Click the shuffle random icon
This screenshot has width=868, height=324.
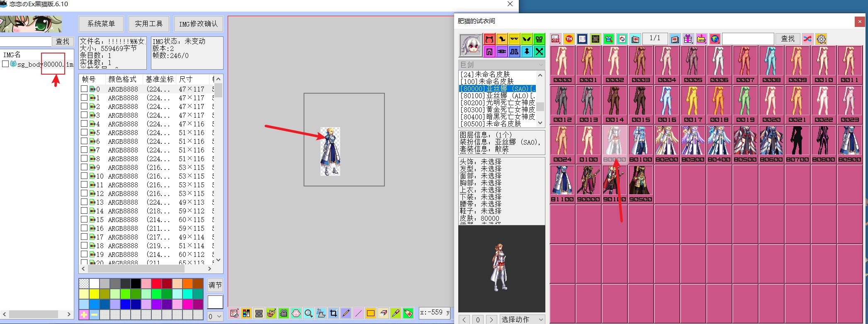[x=807, y=39]
